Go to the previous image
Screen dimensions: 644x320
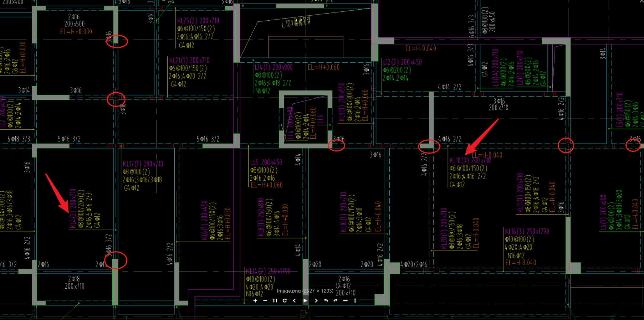[x=294, y=301]
